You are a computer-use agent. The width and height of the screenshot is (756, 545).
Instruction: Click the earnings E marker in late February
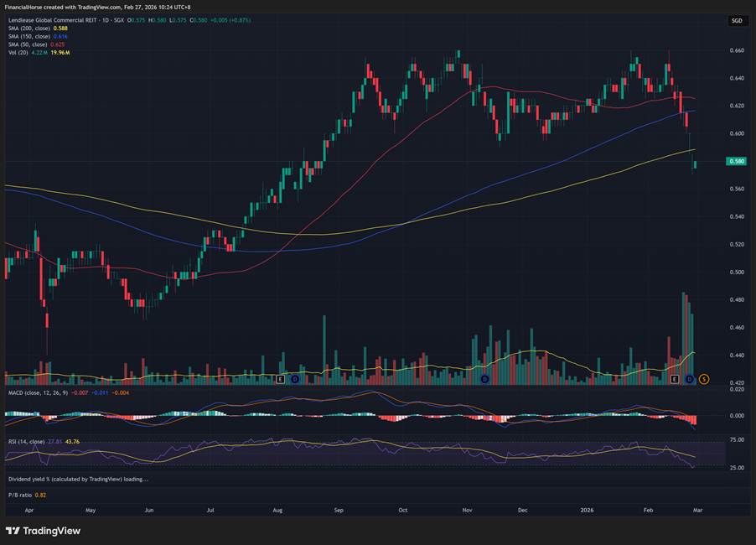675,379
